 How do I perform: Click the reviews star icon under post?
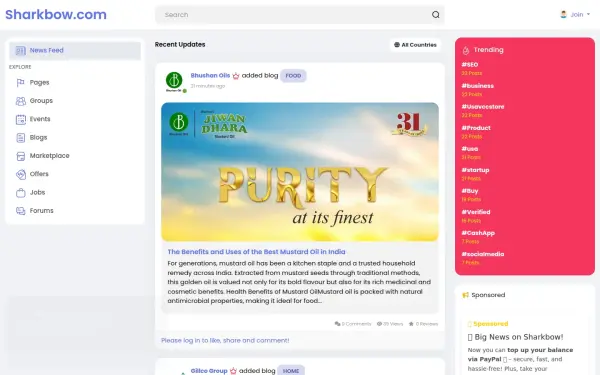pyautogui.click(x=411, y=324)
